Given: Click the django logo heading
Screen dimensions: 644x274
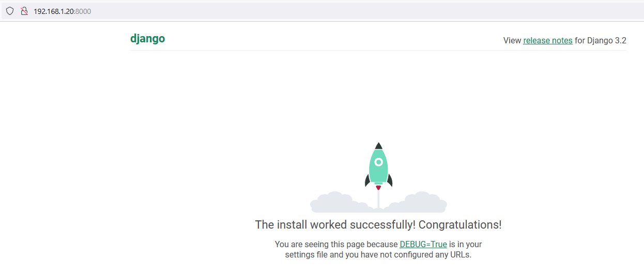Looking at the screenshot, I should [x=148, y=39].
